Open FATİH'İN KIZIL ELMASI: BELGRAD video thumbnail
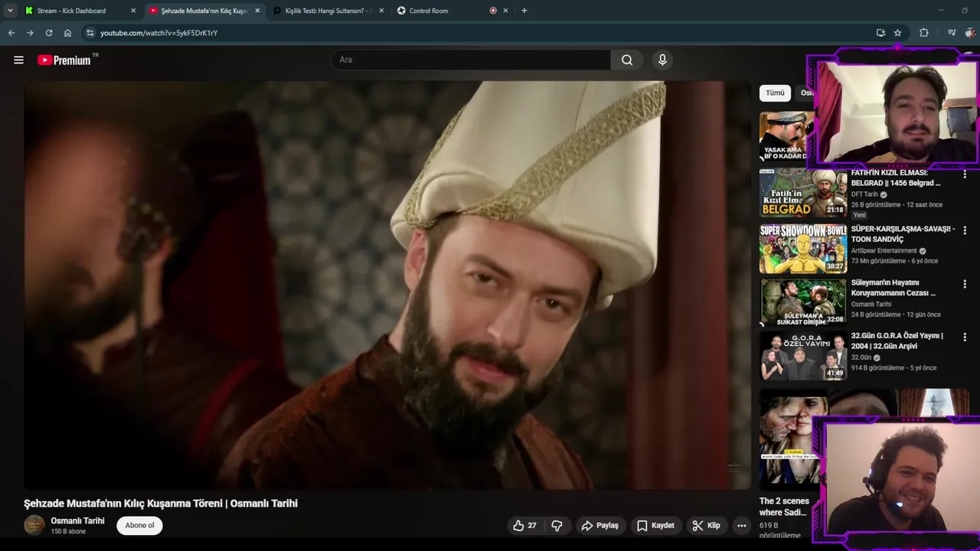This screenshot has width=980, height=551. (803, 193)
